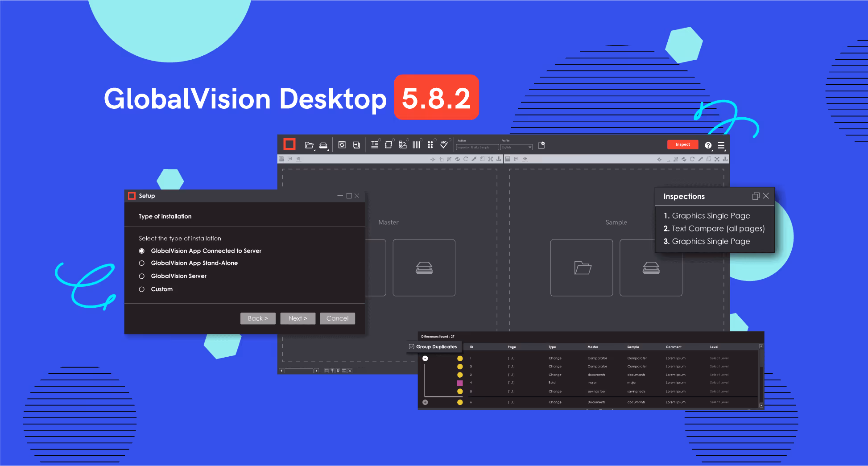
Task: Toggle the Group Duplicates checkbox
Action: pyautogui.click(x=411, y=346)
